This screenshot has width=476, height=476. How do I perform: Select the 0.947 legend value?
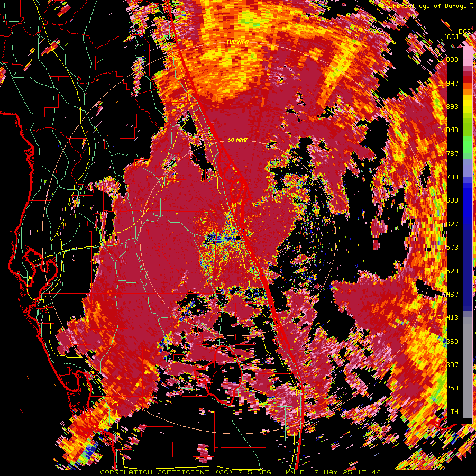tap(448, 83)
